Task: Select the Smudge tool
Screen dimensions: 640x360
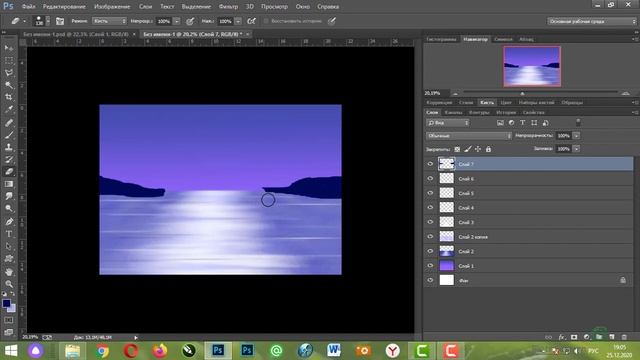Action: point(9,196)
